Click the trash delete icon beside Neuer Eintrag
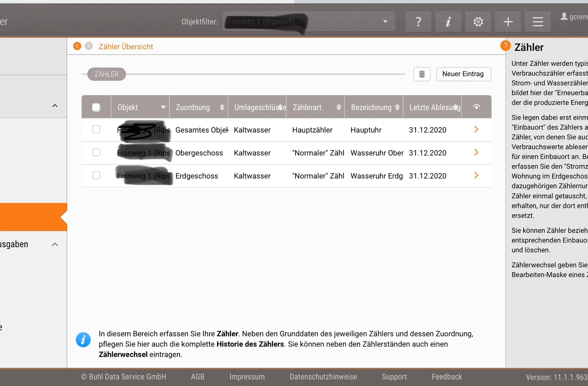 point(422,74)
